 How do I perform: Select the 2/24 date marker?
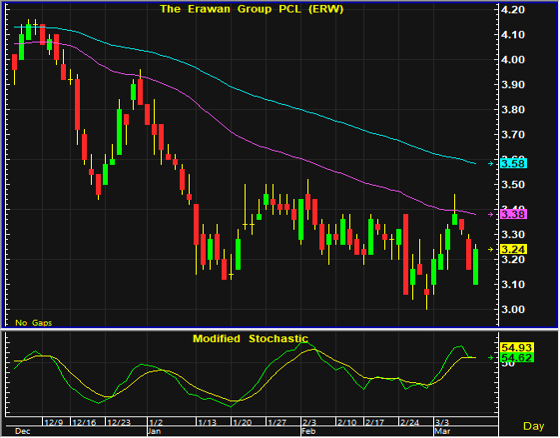pos(409,423)
